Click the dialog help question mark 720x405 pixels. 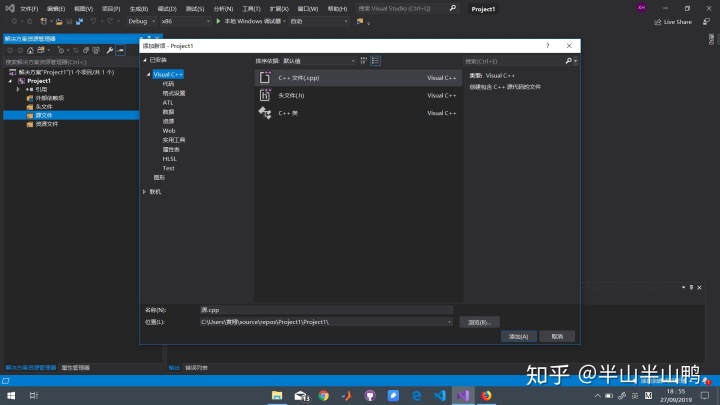[x=547, y=45]
